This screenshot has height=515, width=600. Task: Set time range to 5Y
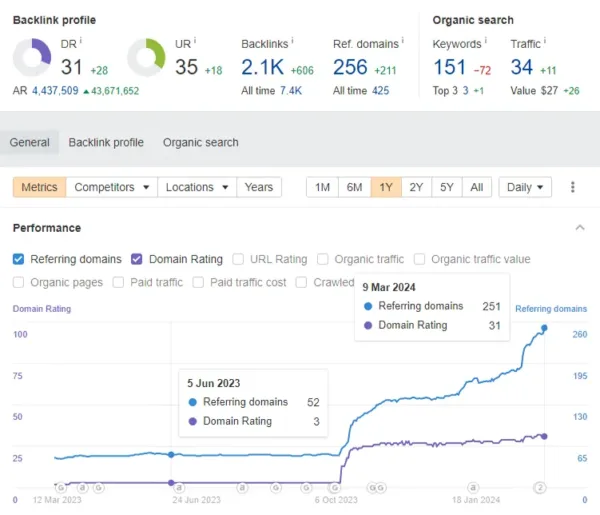[447, 187]
